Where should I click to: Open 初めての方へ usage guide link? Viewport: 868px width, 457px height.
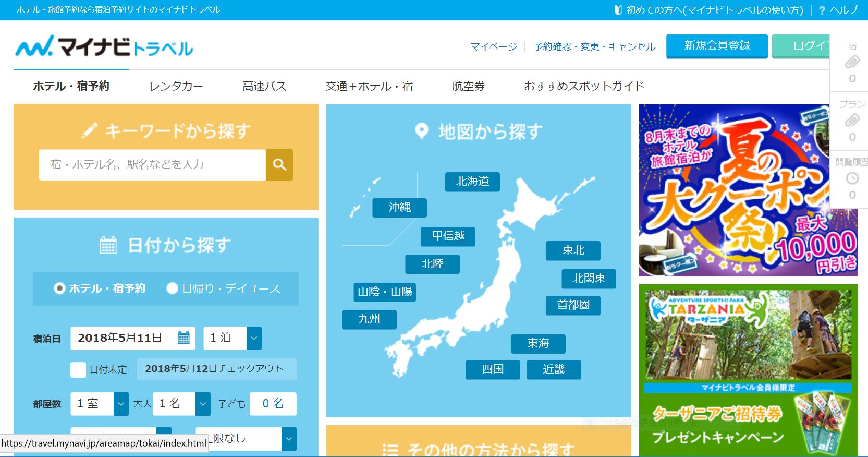point(715,10)
